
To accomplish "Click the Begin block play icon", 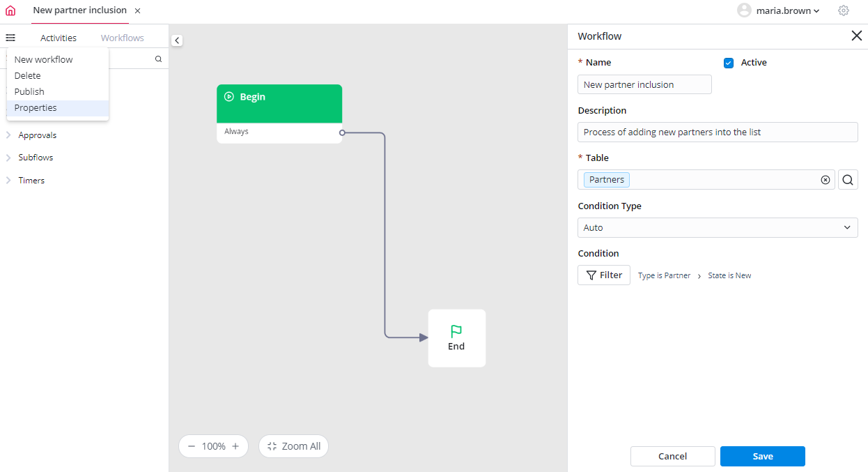I will [x=229, y=97].
